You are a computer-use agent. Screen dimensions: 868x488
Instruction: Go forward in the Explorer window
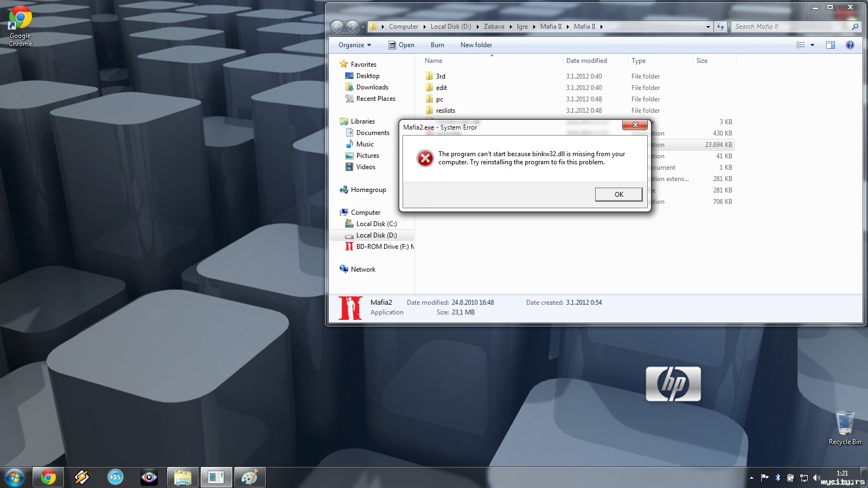tap(352, 27)
